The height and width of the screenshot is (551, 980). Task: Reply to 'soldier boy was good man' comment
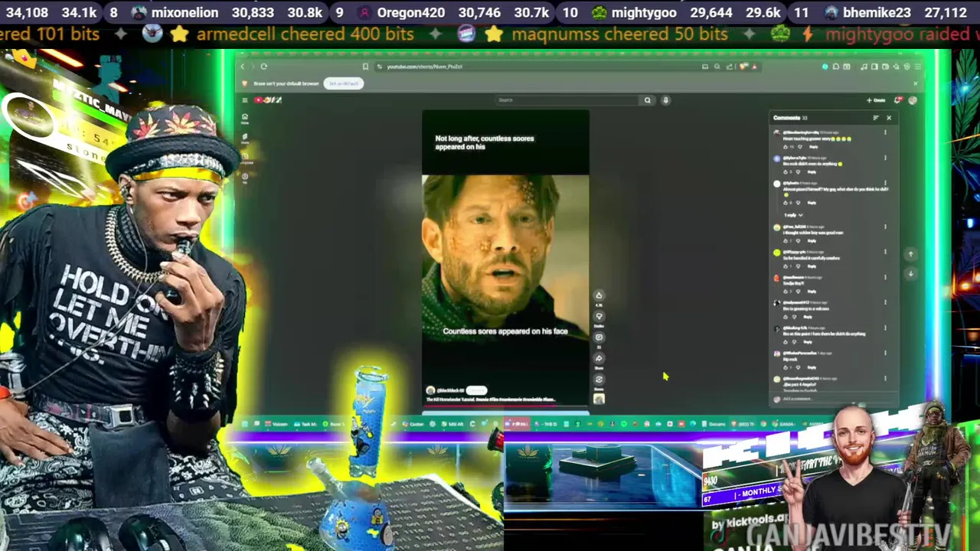[x=812, y=241]
